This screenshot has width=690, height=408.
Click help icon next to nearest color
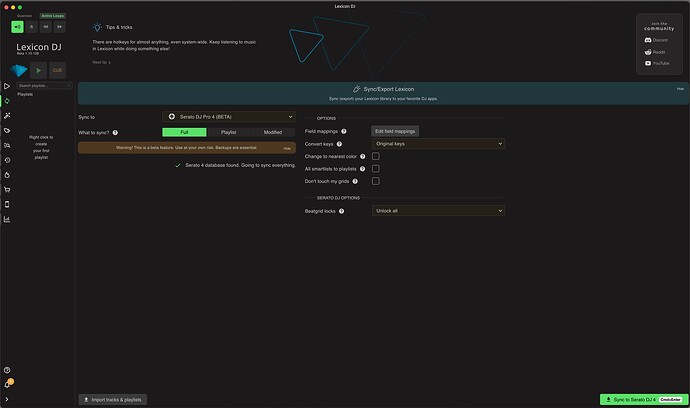click(363, 156)
